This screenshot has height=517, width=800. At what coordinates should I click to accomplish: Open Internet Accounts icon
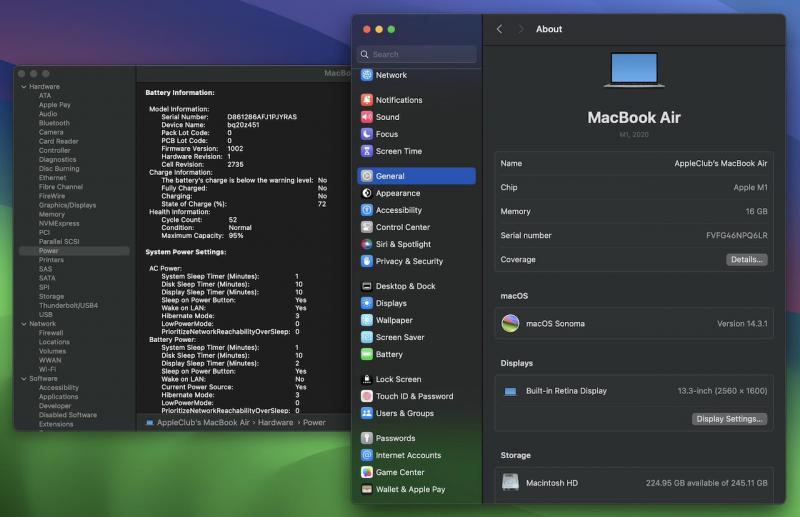(x=366, y=455)
